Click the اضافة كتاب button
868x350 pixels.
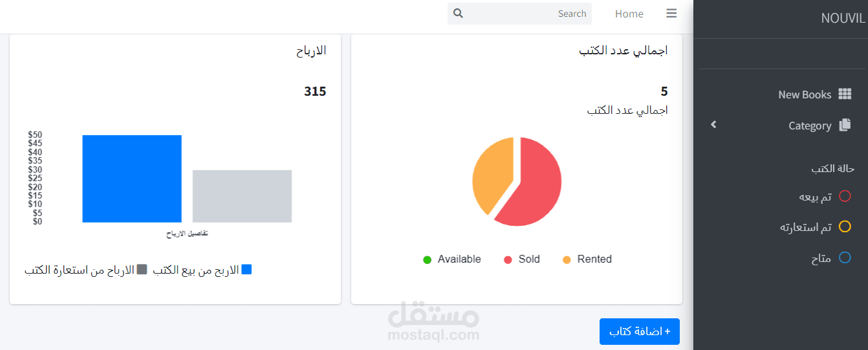639,331
